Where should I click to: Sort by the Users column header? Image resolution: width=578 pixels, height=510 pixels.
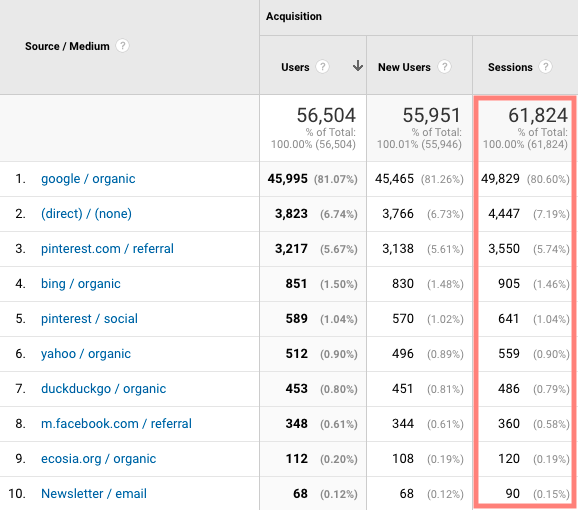click(x=295, y=67)
